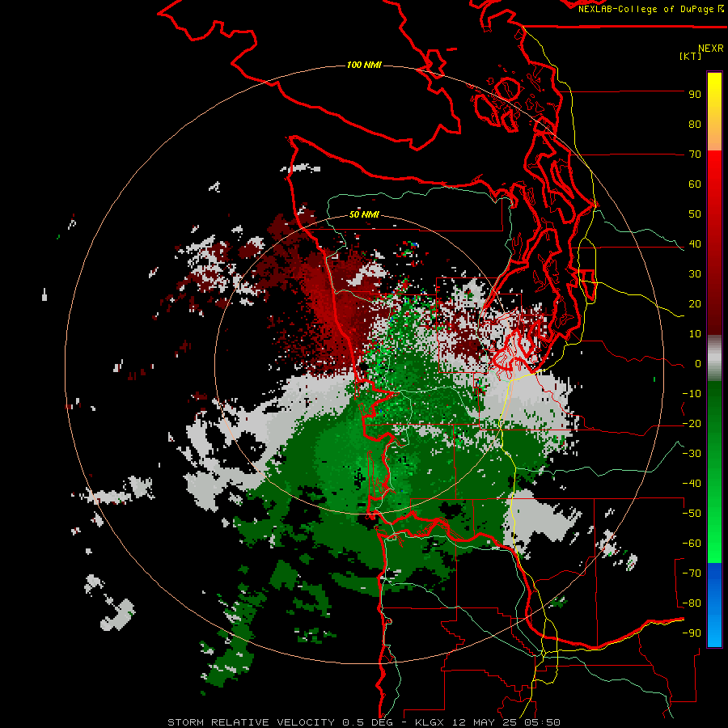The image size is (728, 728).
Task: Click the STORM RELATIVE VELOCITY caption text
Action: click(x=252, y=722)
